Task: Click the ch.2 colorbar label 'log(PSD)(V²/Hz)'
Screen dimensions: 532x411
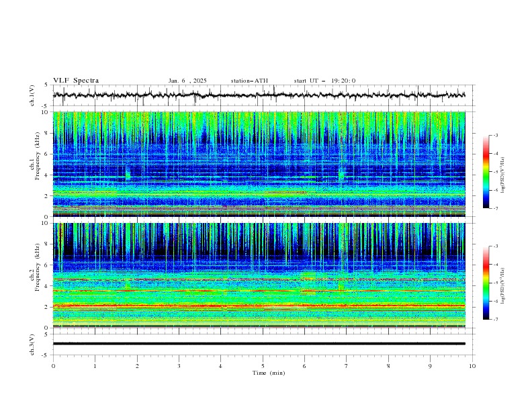Action: click(x=503, y=286)
